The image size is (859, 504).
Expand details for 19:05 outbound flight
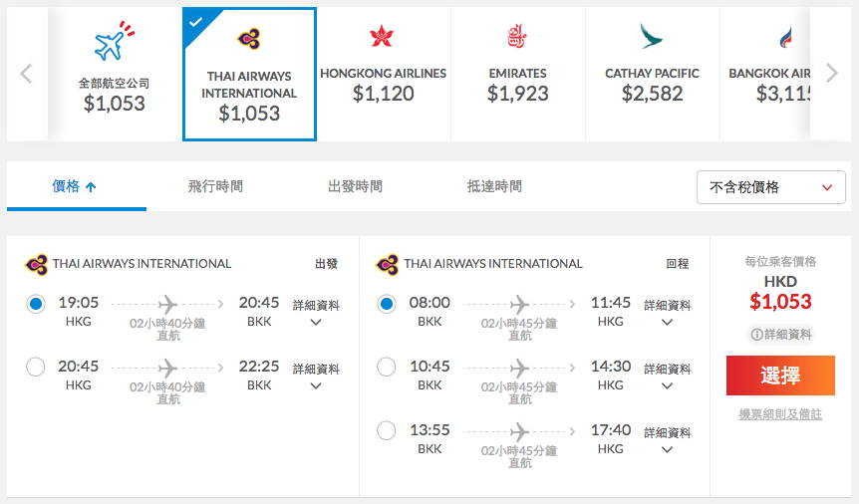click(x=316, y=313)
